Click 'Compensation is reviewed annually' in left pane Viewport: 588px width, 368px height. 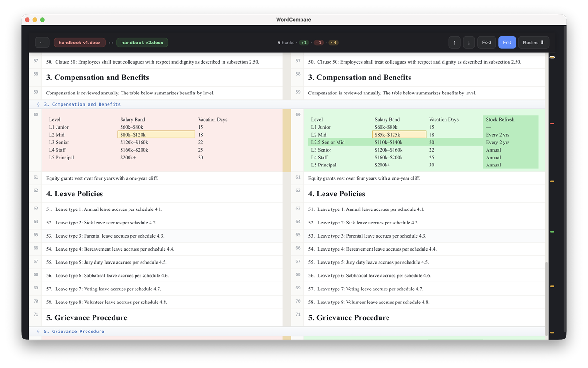[x=130, y=93]
